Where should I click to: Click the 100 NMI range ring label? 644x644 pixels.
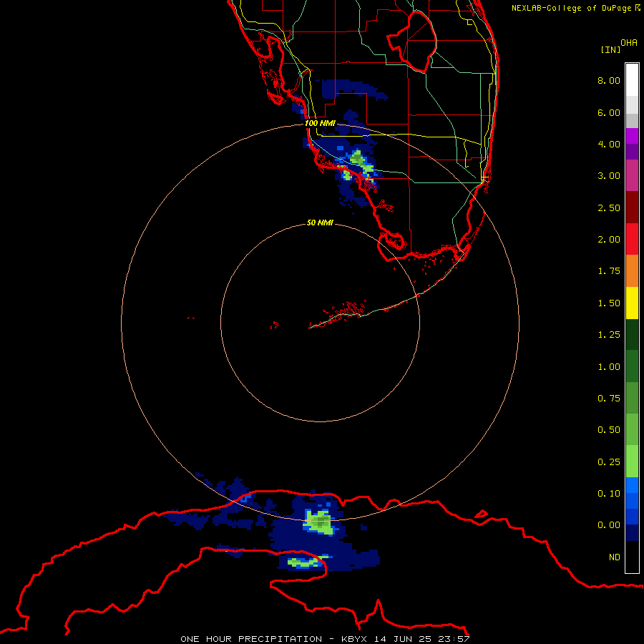[x=320, y=123]
